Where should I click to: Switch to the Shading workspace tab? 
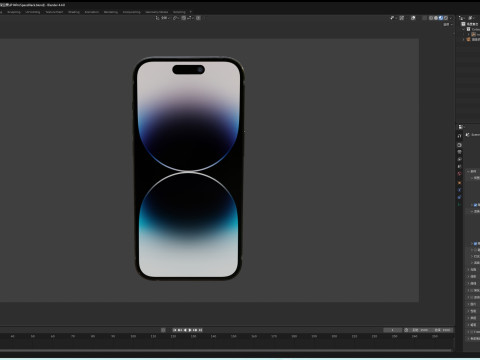(x=74, y=12)
